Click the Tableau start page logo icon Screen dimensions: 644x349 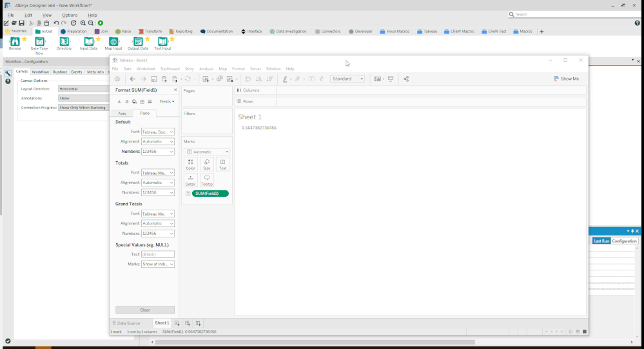tap(117, 79)
